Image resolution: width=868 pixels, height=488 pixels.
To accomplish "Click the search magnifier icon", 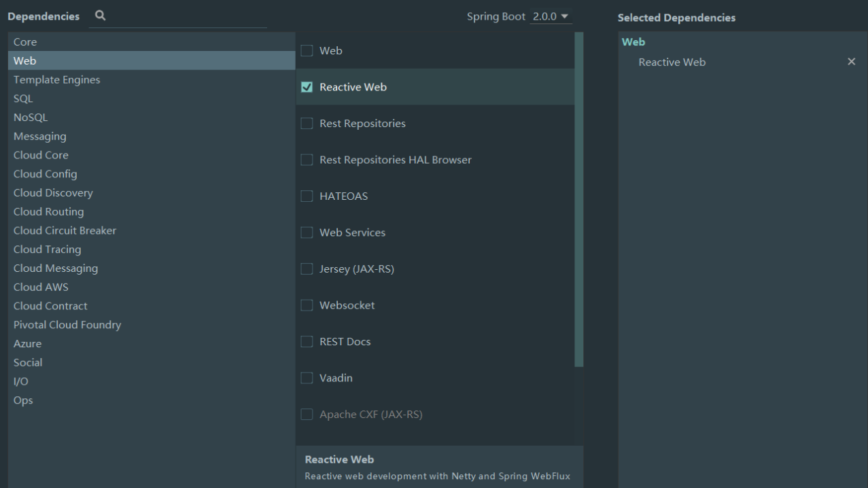I will (x=100, y=16).
